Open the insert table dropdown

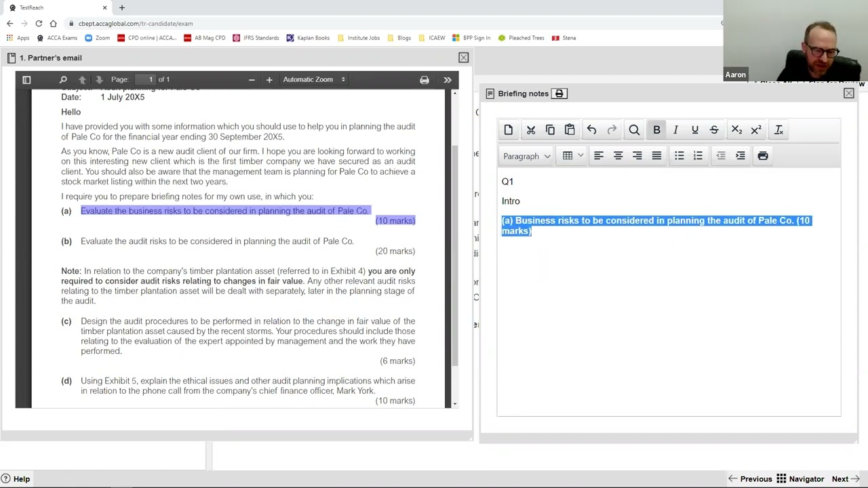pyautogui.click(x=573, y=156)
